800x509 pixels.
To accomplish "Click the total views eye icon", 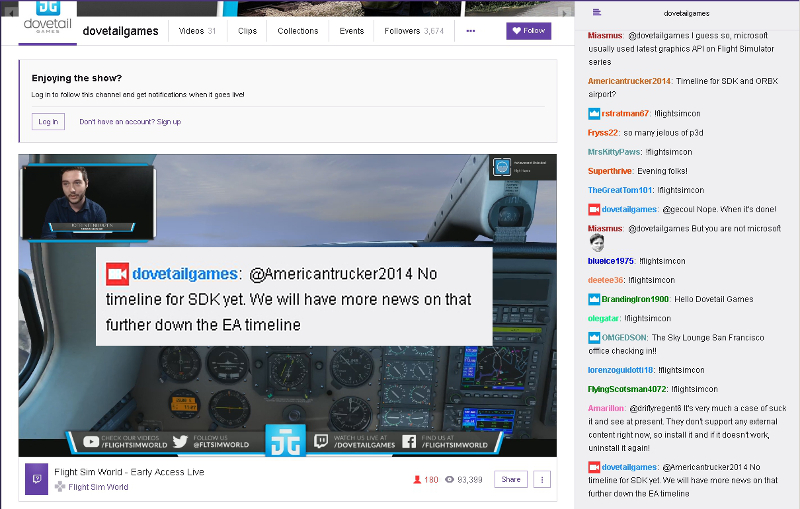I will (449, 479).
